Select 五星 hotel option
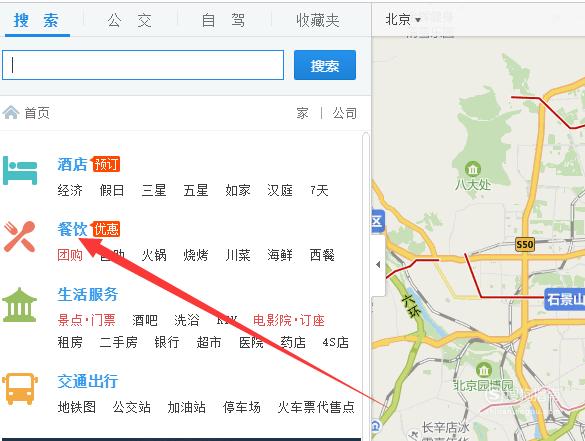 pyautogui.click(x=195, y=190)
